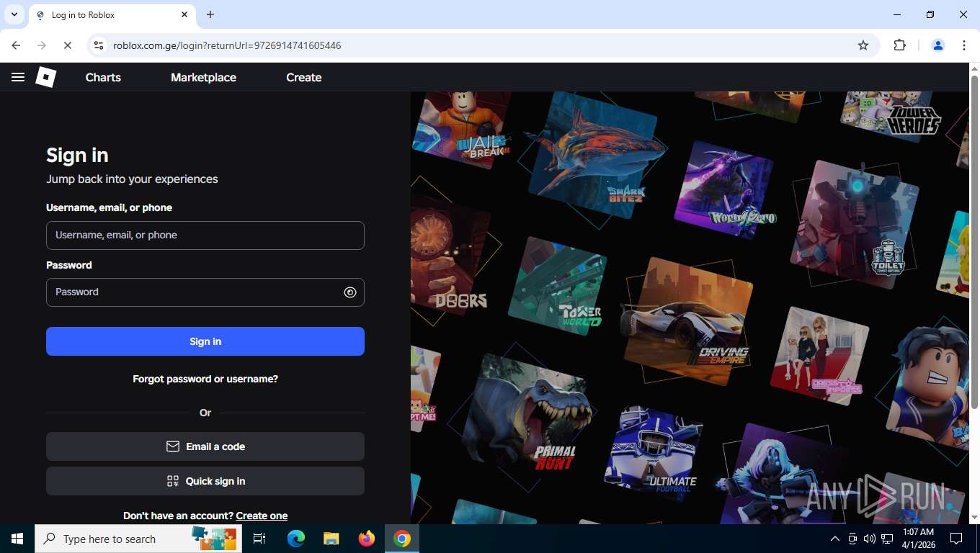
Task: Click the blue Sign in button
Action: point(205,341)
